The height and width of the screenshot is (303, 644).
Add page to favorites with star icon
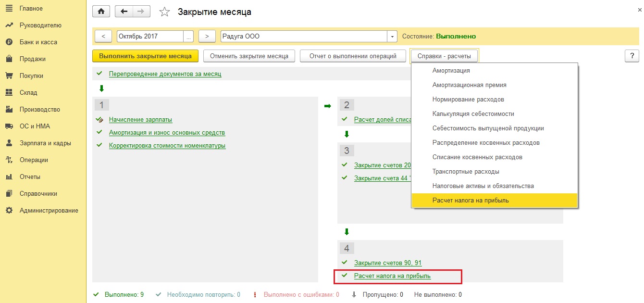pyautogui.click(x=164, y=12)
